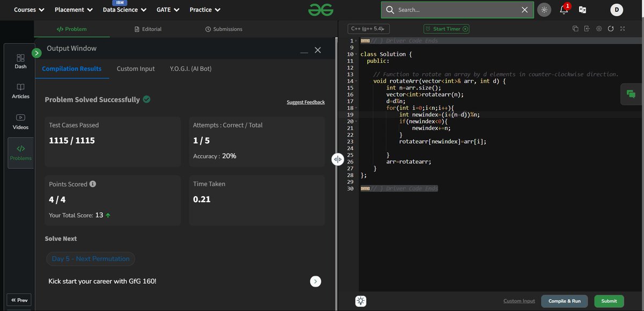The height and width of the screenshot is (311, 644).
Task: Open the language translate icon
Action: click(582, 10)
